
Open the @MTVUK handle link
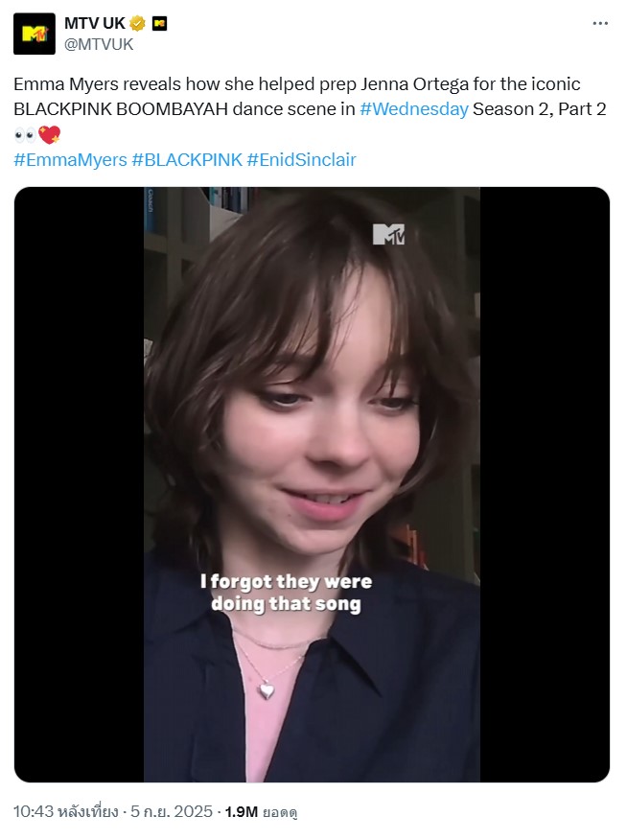click(x=99, y=44)
